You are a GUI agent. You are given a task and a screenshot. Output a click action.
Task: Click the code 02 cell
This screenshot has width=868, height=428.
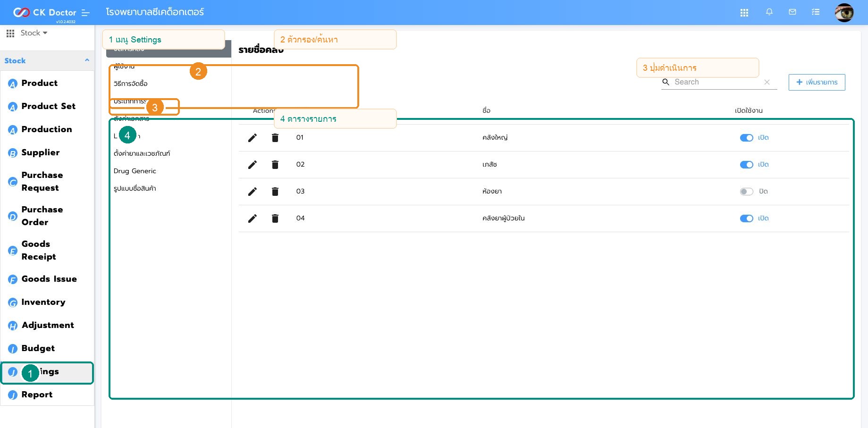tap(300, 165)
